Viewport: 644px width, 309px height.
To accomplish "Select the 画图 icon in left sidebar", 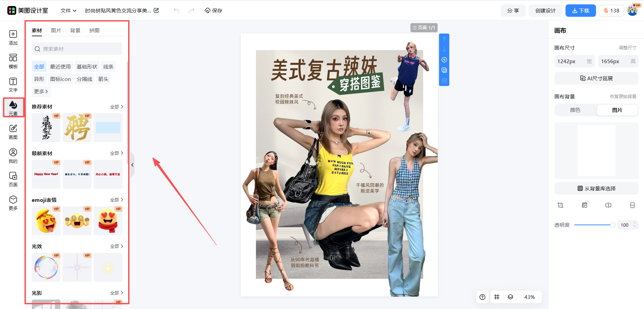I will 13,131.
